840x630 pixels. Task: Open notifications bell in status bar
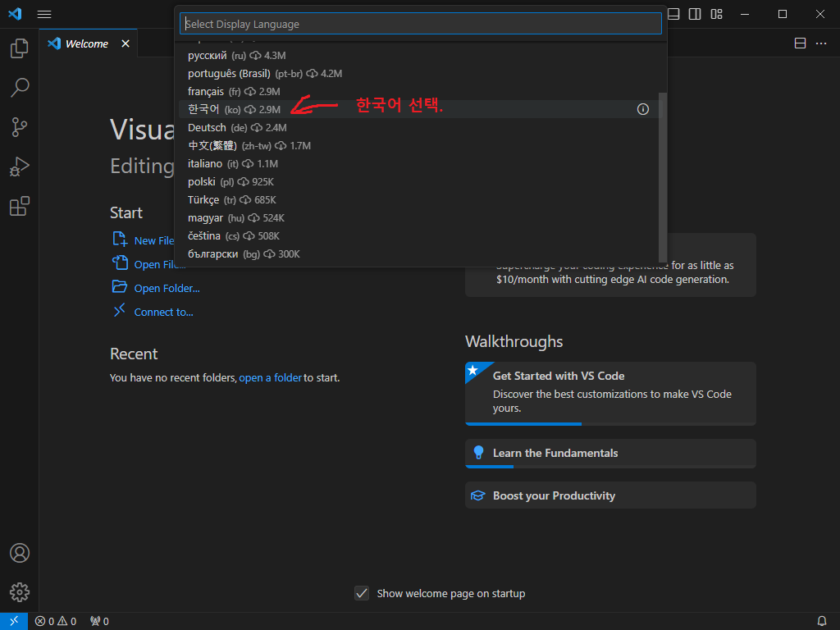822,621
